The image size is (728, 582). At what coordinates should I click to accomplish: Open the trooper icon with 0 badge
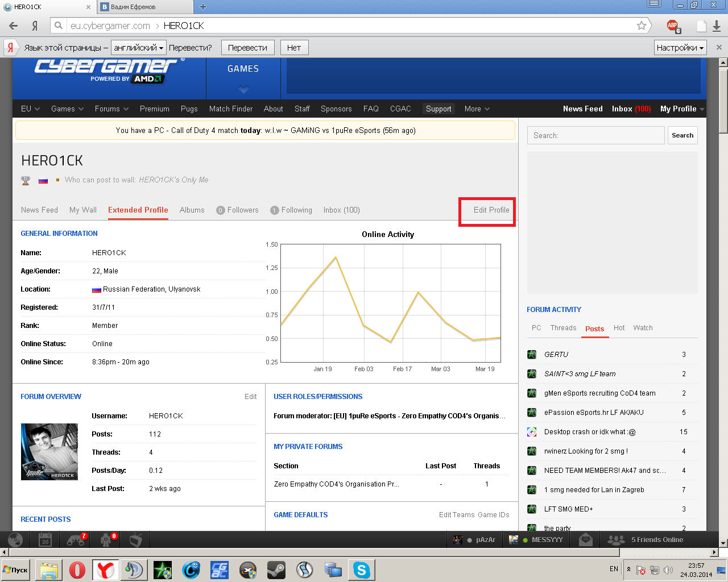106,539
